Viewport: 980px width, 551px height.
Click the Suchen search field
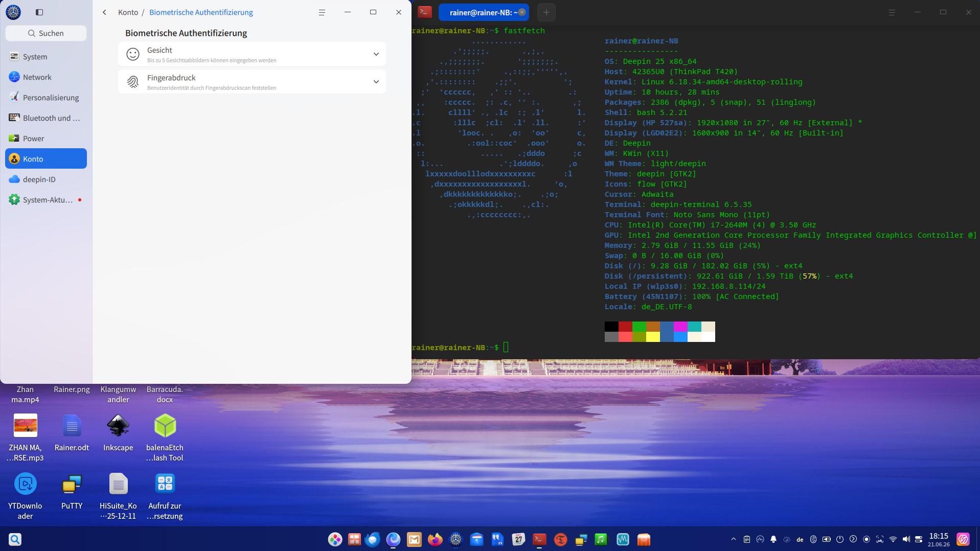46,33
